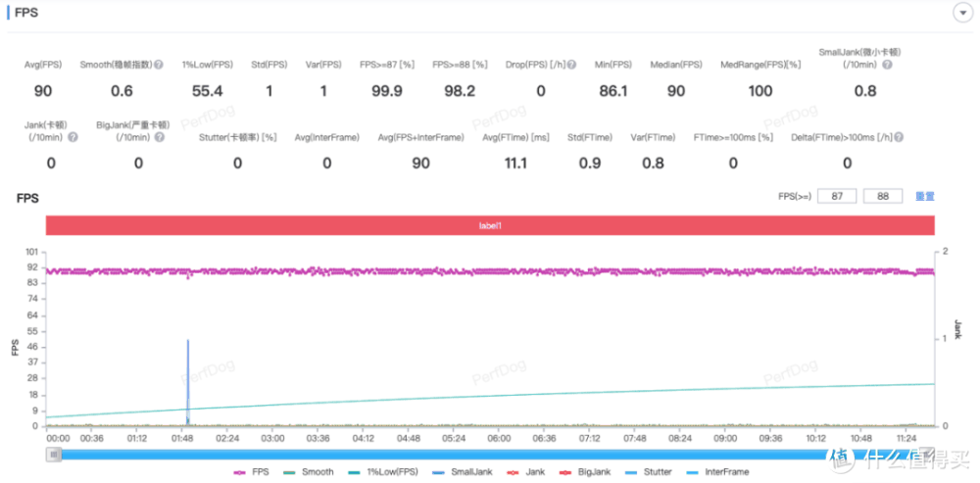This screenshot has width=980, height=483.
Task: Show help for SmallJank per 10min
Action: tap(887, 65)
